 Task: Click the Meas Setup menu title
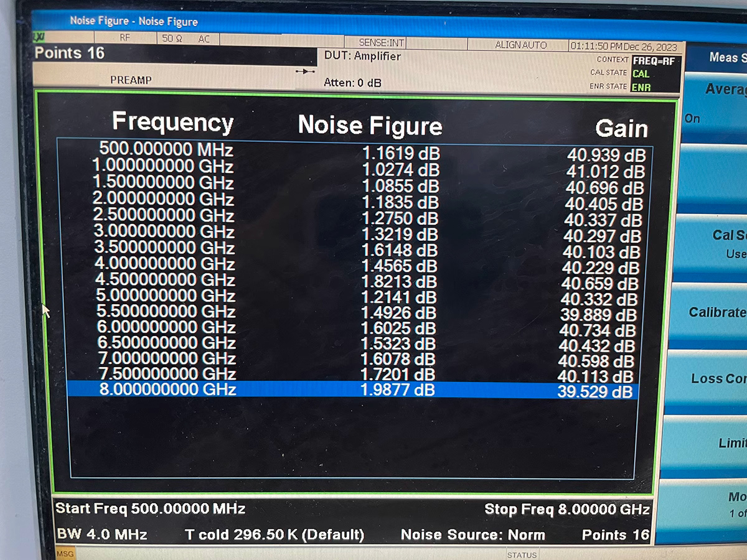pos(722,58)
